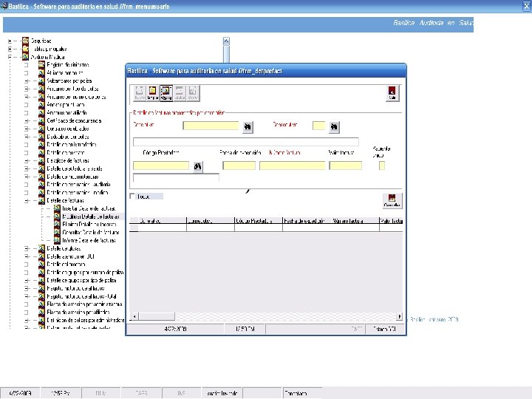Image resolution: width=532 pixels, height=399 pixels.
Task: Select Detalle de grupos por numero de poliza
Action: point(85,272)
